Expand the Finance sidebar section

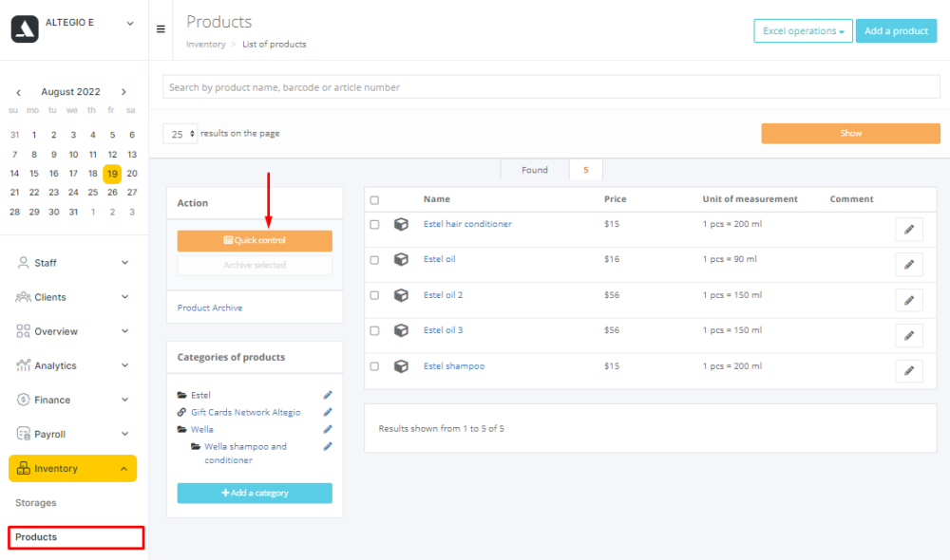click(73, 400)
